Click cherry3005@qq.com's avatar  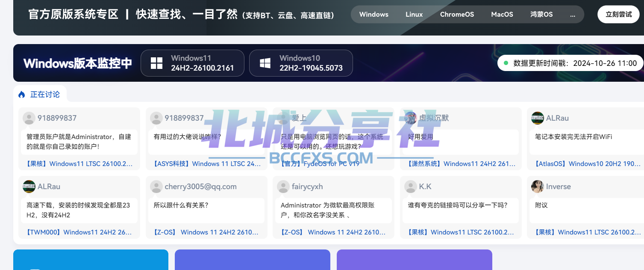[156, 187]
